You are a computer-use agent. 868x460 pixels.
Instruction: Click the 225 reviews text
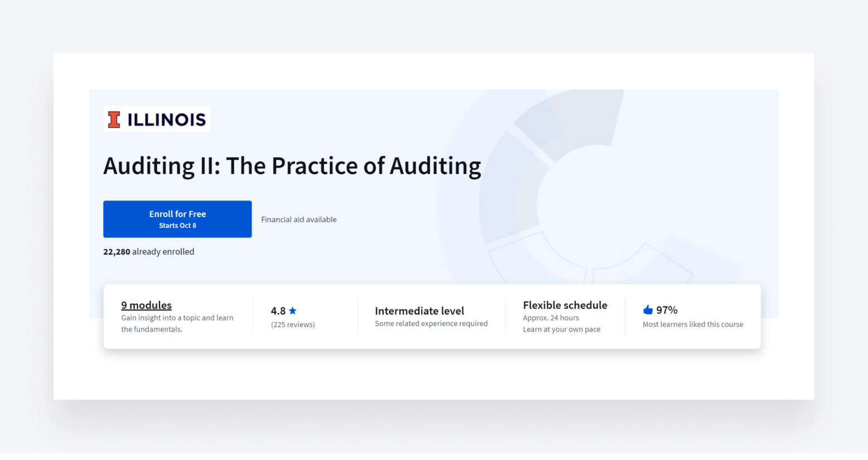click(x=293, y=324)
